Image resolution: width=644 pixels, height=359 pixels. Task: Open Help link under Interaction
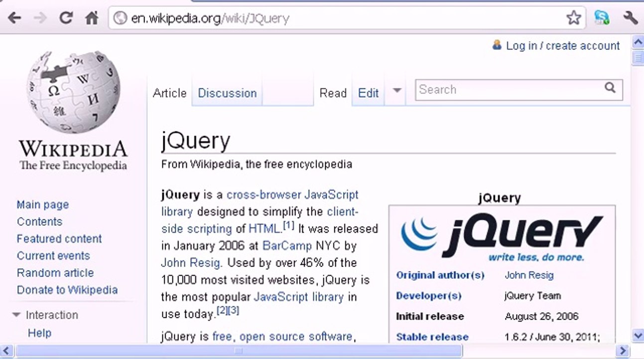(39, 333)
